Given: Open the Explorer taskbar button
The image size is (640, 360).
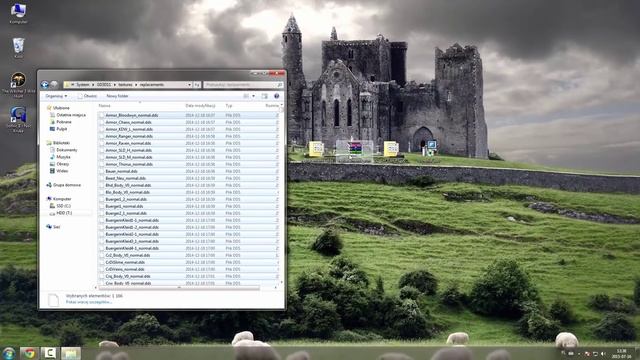Looking at the screenshot, I should click(x=70, y=353).
